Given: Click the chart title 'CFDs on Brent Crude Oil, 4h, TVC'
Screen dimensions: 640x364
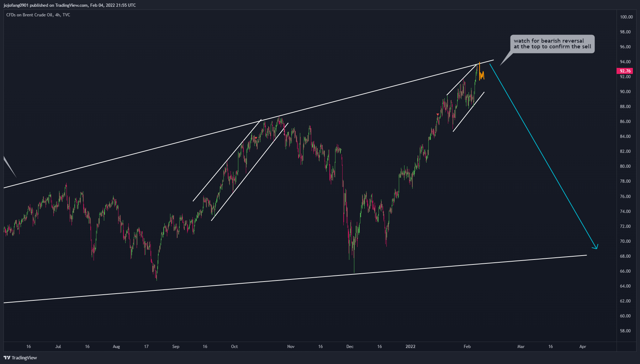Looking at the screenshot, I should (38, 15).
